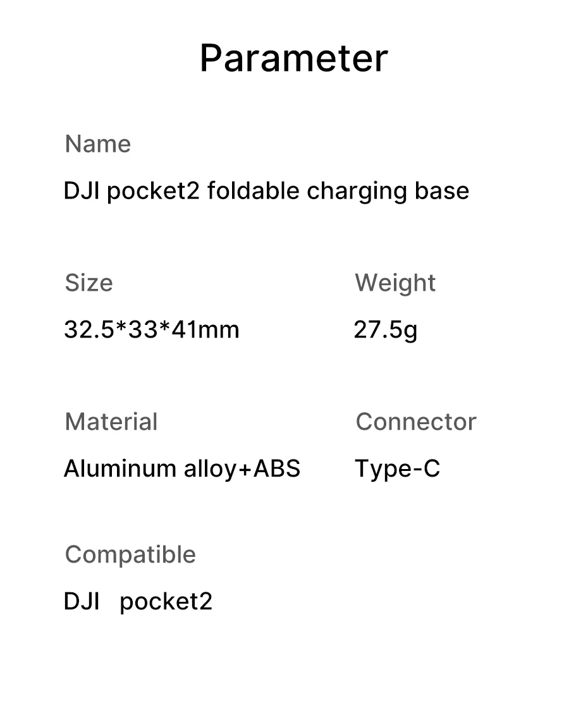
Task: Select the 32.5*33*41mm dimension value
Action: 152,329
